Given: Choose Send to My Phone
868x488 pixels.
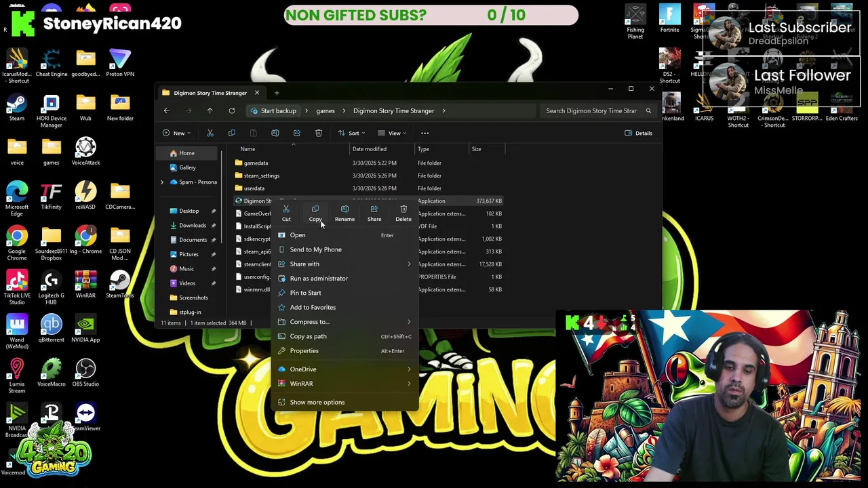Looking at the screenshot, I should pyautogui.click(x=345, y=249).
